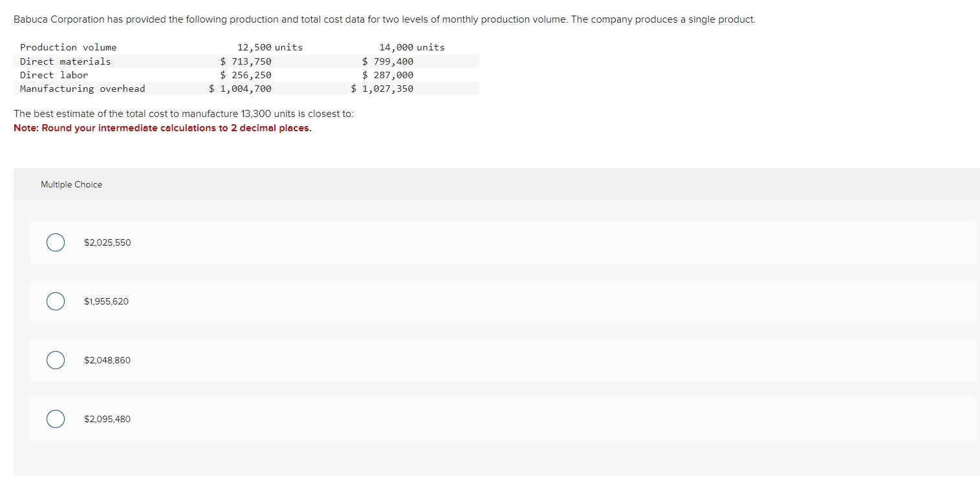
Task: Click the Multiple Choice section header
Action: [x=71, y=184]
